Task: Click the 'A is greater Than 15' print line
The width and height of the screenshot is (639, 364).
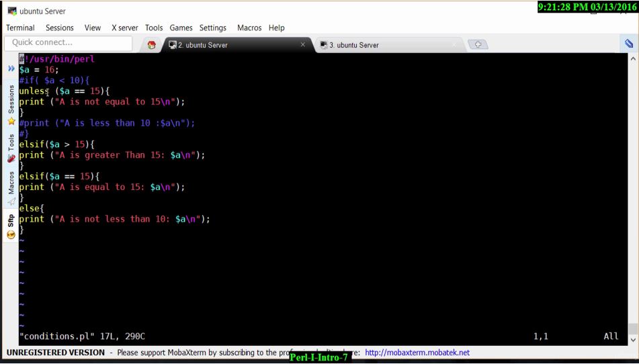Action: (x=112, y=154)
